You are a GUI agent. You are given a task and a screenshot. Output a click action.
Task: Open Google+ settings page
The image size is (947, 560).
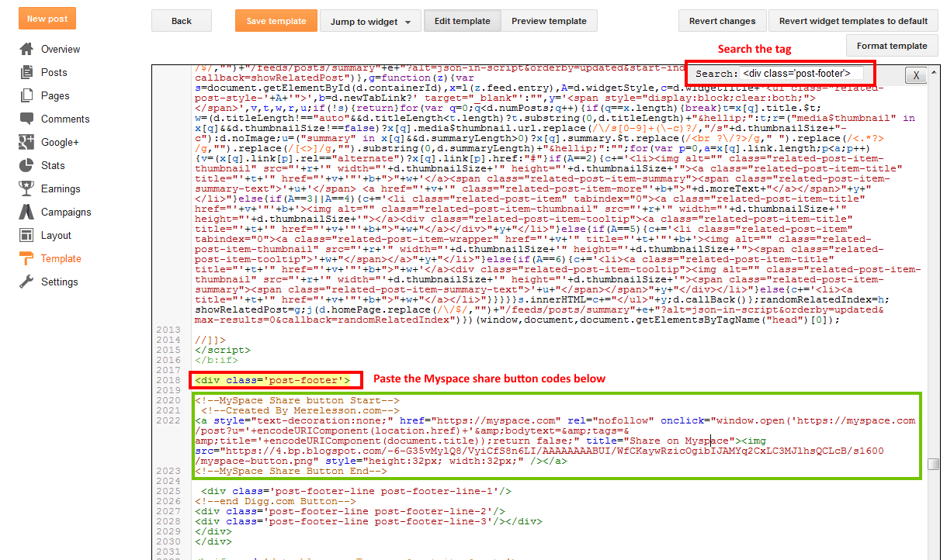pos(60,142)
